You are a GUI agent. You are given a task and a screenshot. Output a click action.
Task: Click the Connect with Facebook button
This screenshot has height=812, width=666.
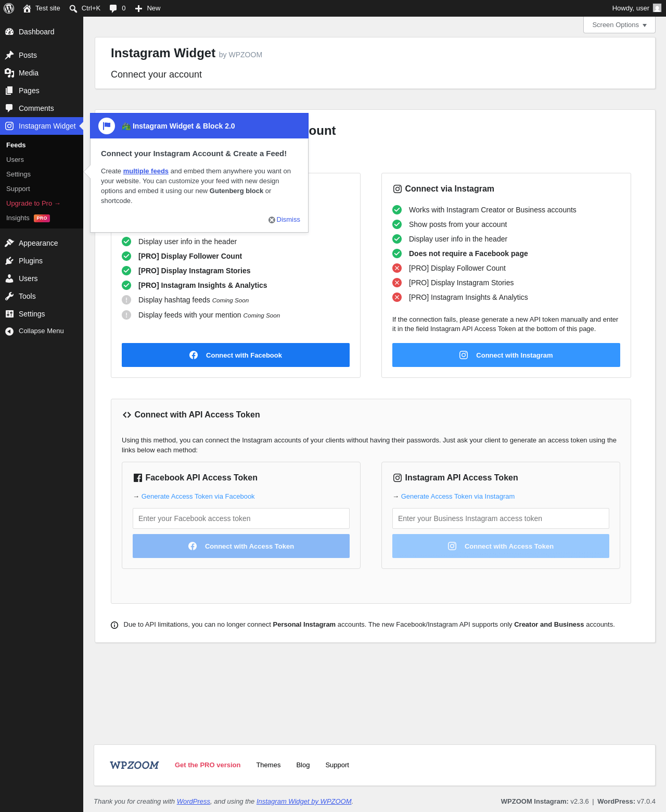(236, 355)
